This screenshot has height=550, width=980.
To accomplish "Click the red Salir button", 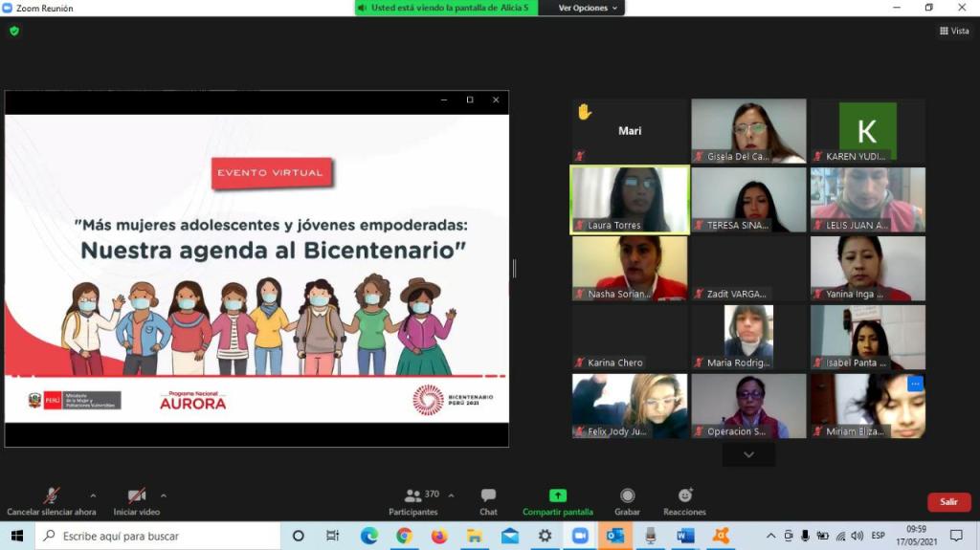I will (x=948, y=502).
